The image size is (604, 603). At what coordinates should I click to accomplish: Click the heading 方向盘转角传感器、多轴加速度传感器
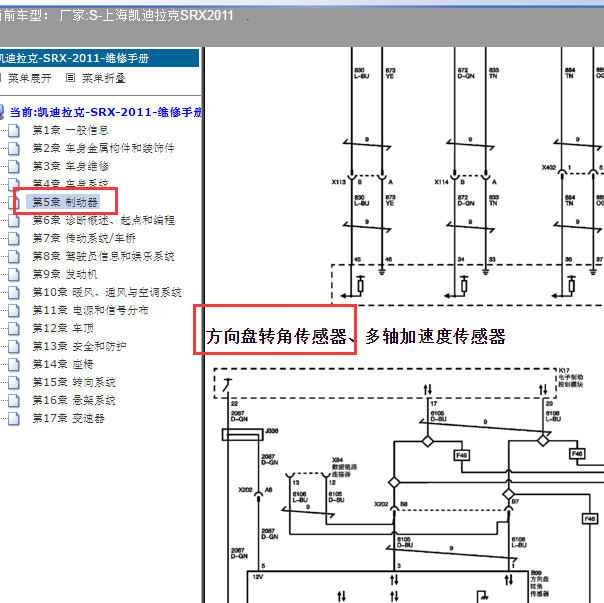point(355,336)
